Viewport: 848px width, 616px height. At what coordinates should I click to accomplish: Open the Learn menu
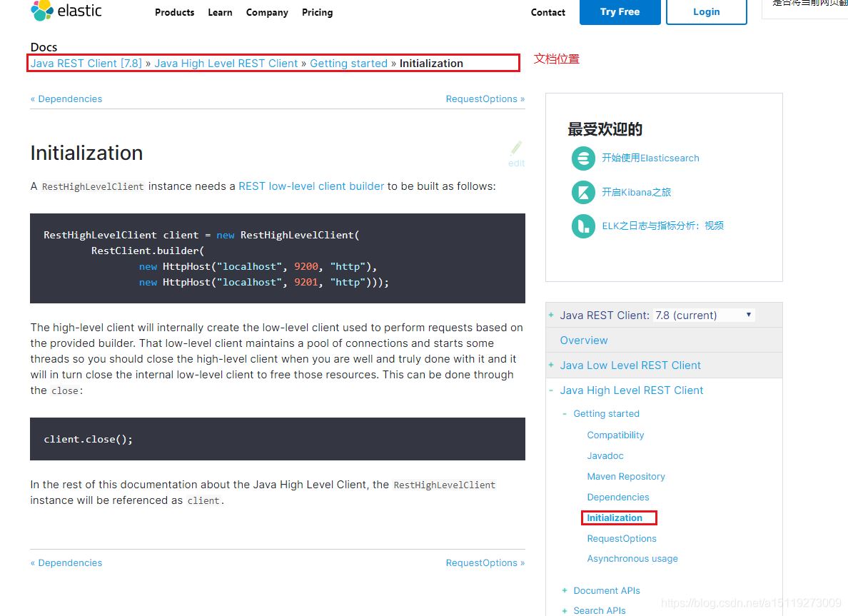[220, 12]
